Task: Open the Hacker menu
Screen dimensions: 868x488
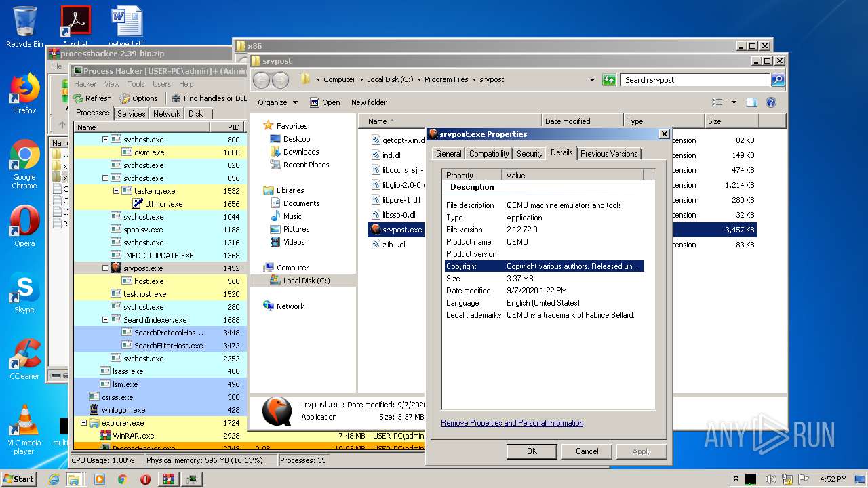Action: pyautogui.click(x=85, y=84)
